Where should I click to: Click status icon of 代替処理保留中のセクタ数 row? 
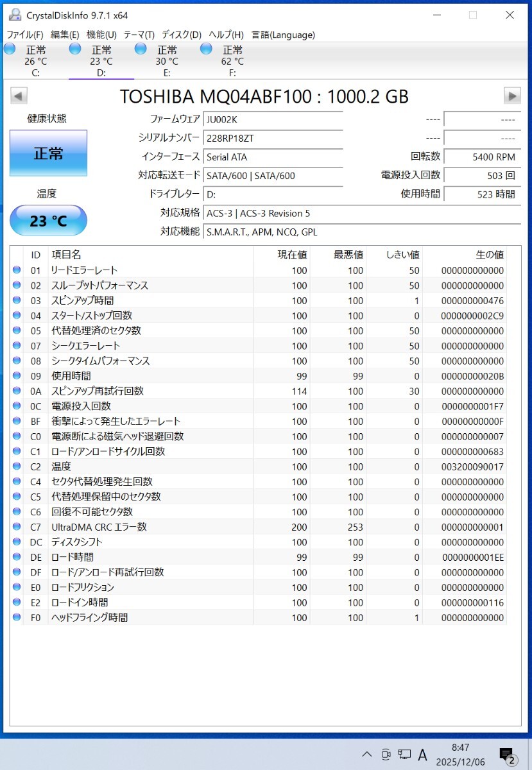(x=17, y=496)
